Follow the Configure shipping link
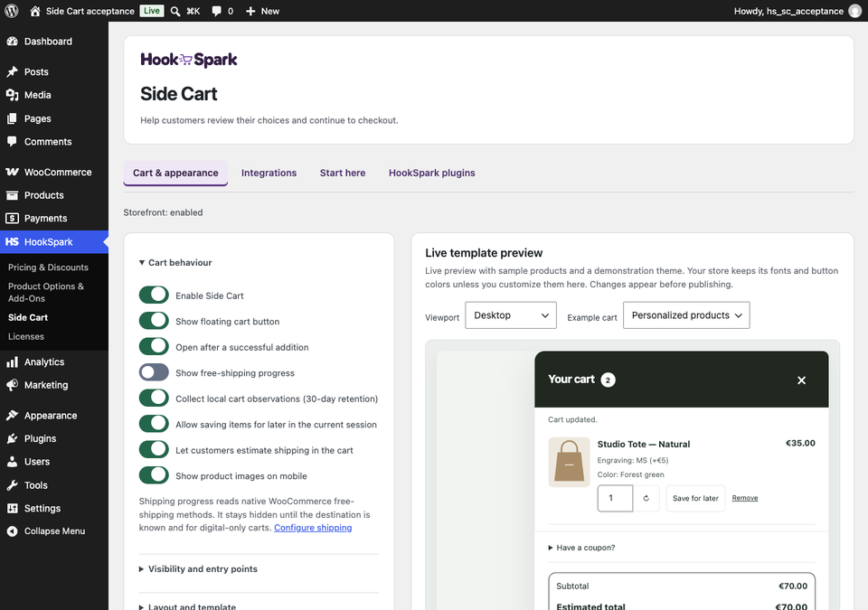 click(313, 528)
